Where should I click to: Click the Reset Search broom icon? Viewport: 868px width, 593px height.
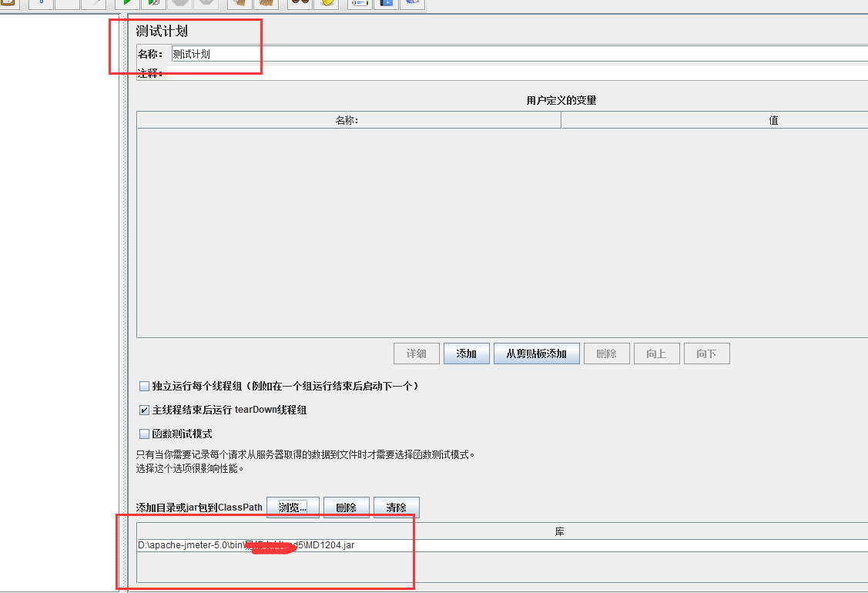pyautogui.click(x=327, y=3)
